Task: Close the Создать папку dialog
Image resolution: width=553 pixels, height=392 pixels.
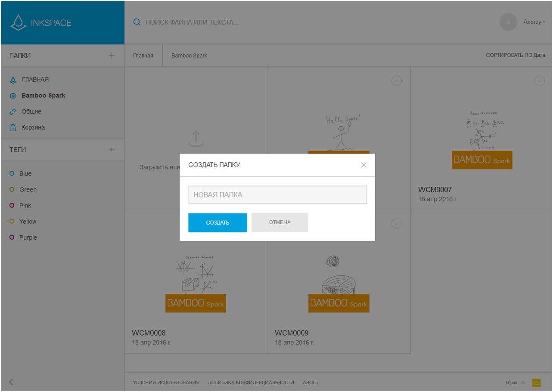Action: (363, 165)
